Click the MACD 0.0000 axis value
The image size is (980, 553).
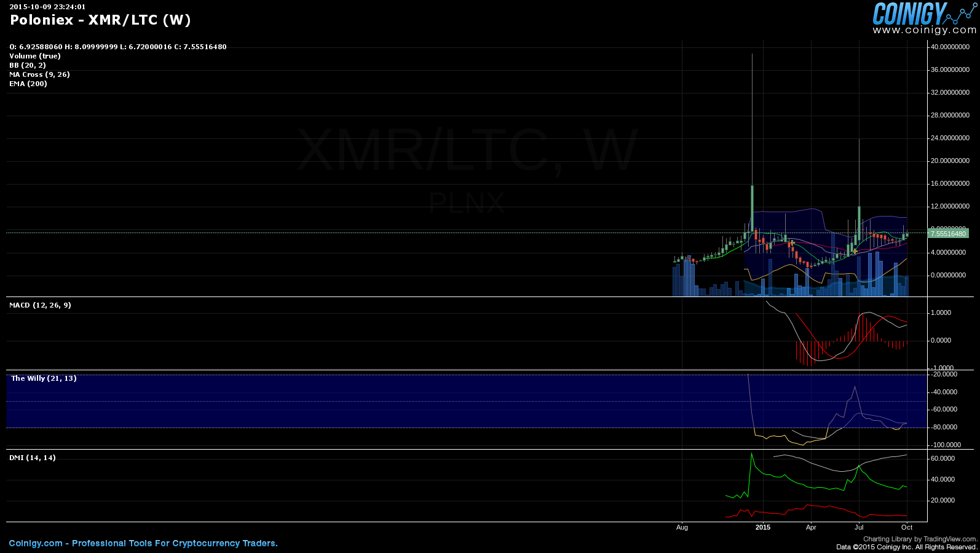[941, 340]
